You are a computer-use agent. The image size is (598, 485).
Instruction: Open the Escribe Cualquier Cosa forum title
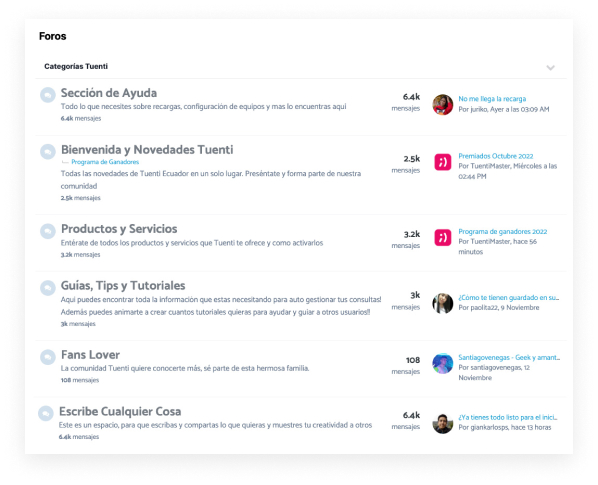click(120, 411)
